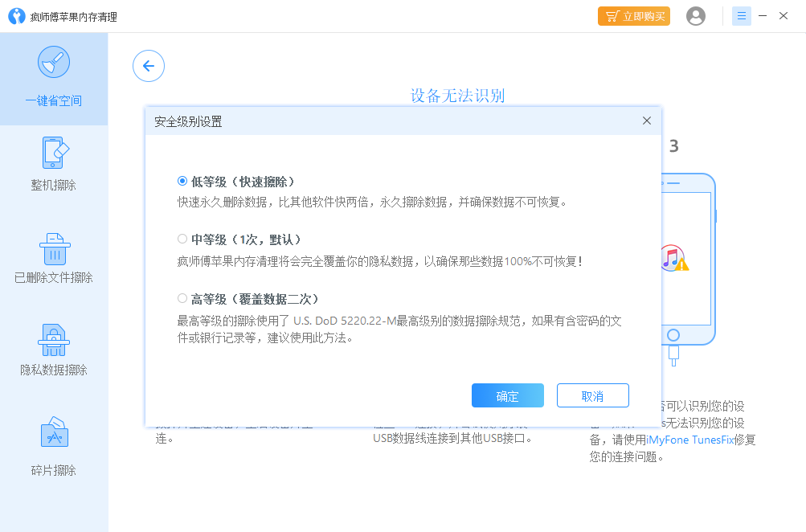Select 高等级（覆盖数据二次） radio option
The image size is (806, 532).
(x=182, y=298)
